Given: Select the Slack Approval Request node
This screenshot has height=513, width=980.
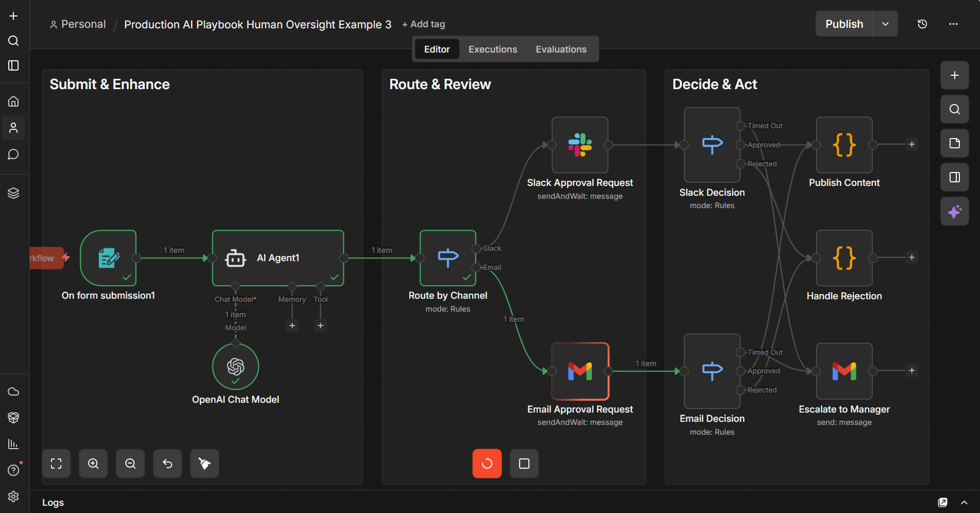Looking at the screenshot, I should (580, 145).
